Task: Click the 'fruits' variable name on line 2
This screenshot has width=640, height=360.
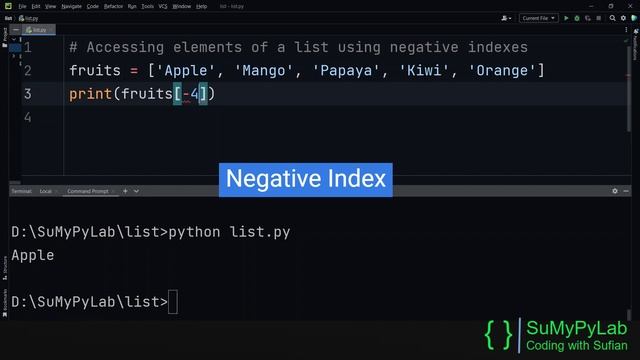Action: pyautogui.click(x=95, y=71)
